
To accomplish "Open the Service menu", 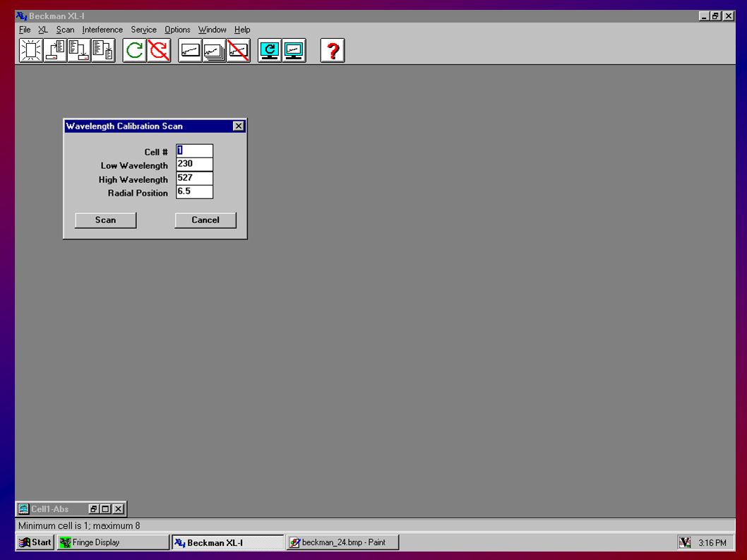I will click(x=143, y=30).
